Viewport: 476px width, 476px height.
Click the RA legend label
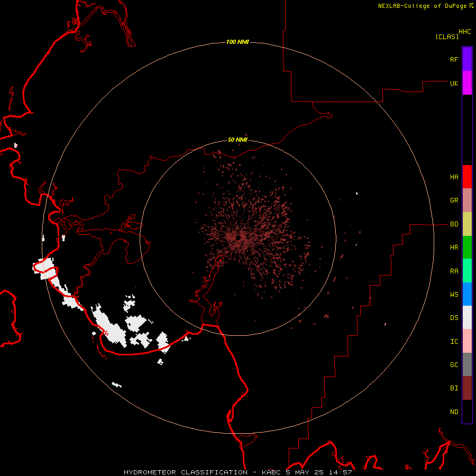point(454,271)
